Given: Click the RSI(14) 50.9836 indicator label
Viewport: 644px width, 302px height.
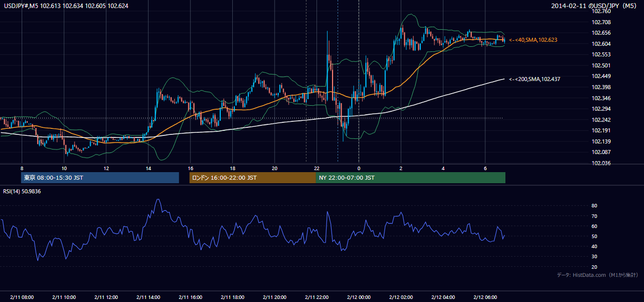Looking at the screenshot, I should click(x=22, y=191).
